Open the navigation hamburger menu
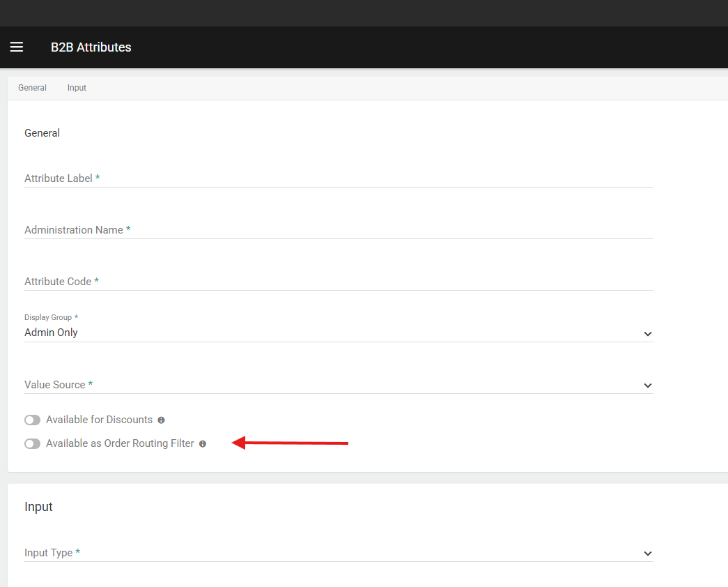 [x=17, y=47]
